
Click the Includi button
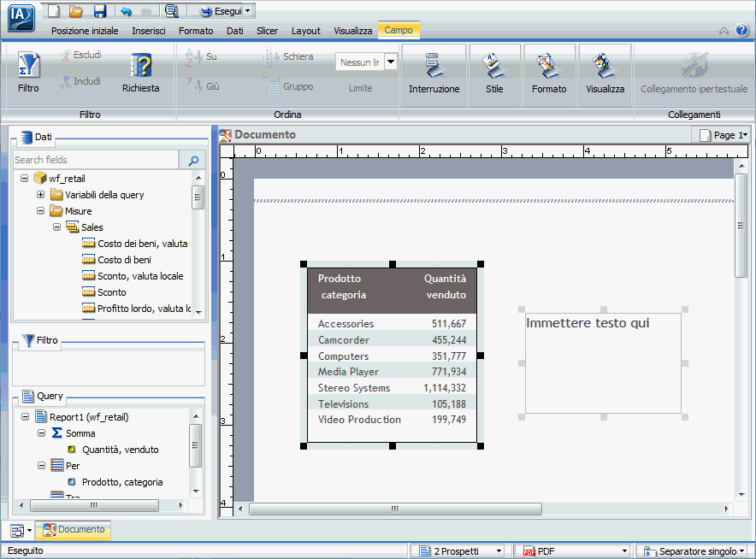80,81
